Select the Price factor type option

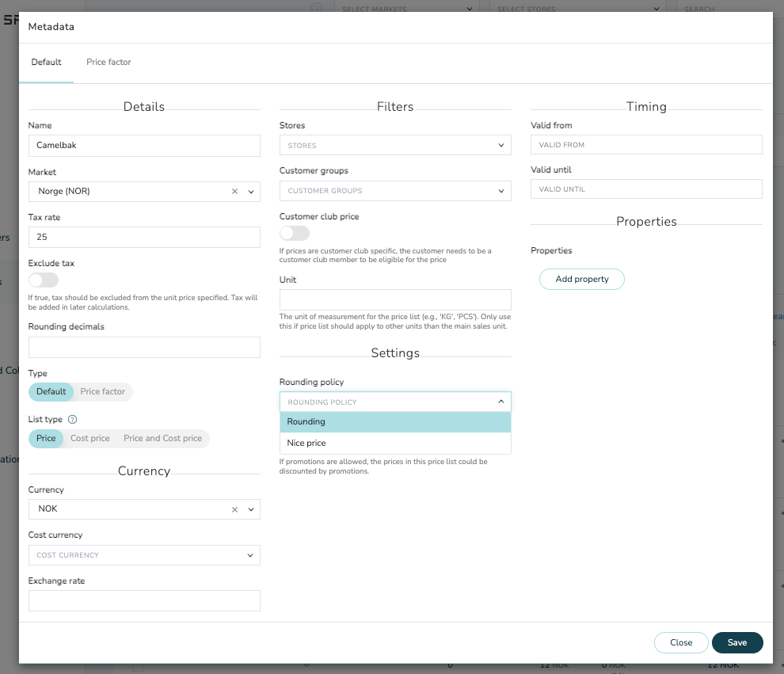[x=102, y=392]
